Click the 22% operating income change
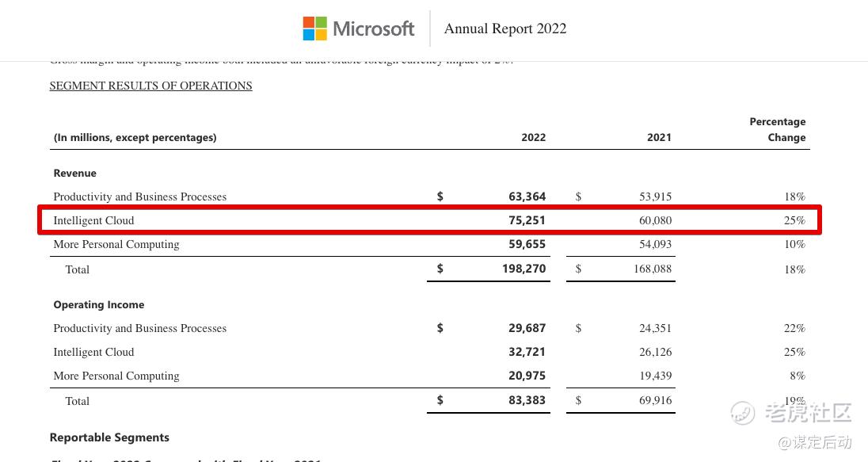This screenshot has width=868, height=462. pyautogui.click(x=795, y=329)
